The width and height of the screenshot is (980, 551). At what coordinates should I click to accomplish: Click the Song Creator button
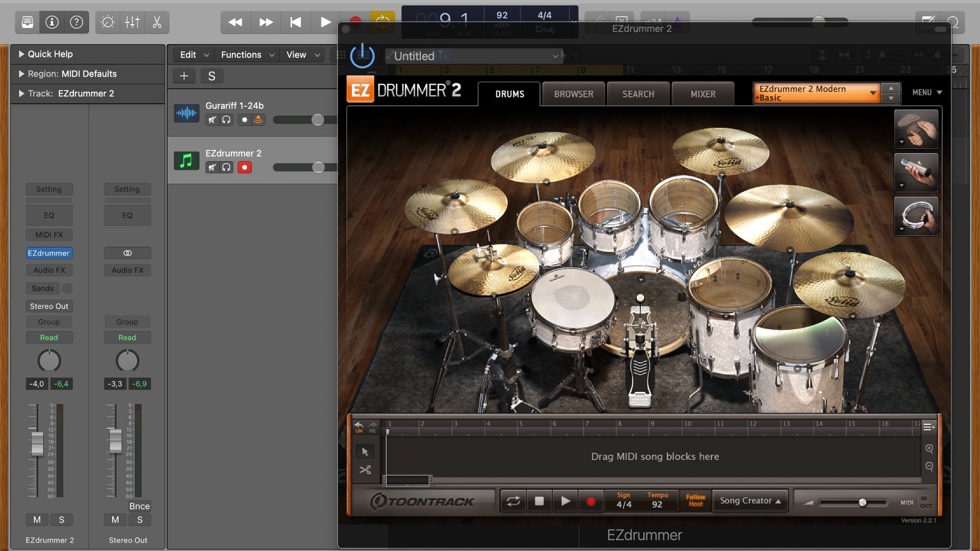pos(750,501)
